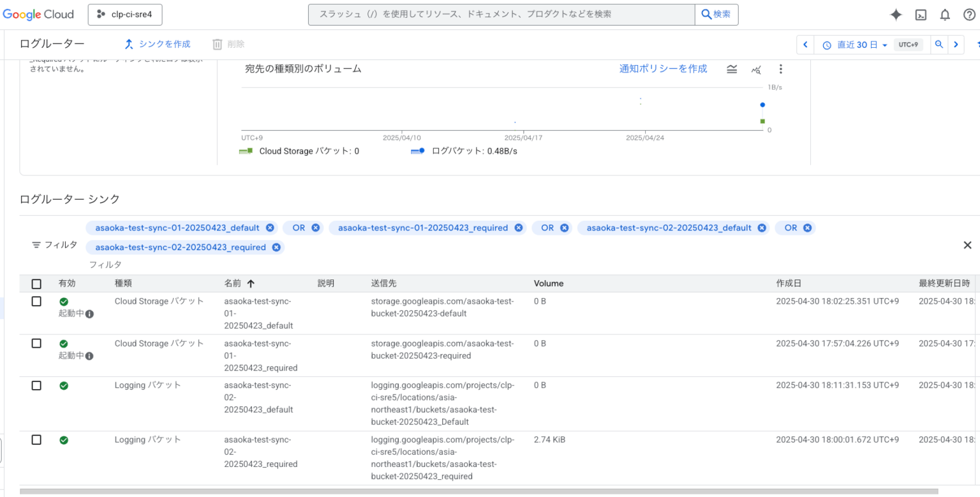980x497 pixels.
Task: Open the chart's three-dot overflow menu
Action: (780, 69)
